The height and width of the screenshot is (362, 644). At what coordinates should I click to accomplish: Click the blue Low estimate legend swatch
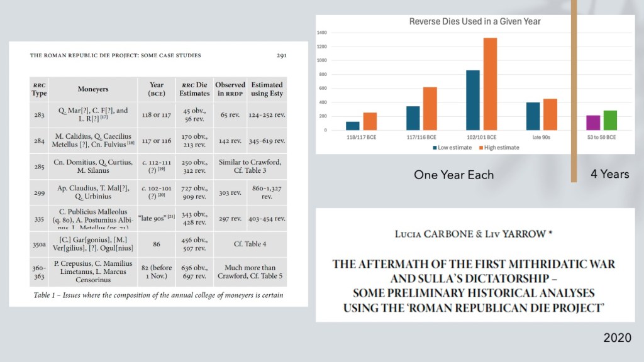pyautogui.click(x=435, y=148)
